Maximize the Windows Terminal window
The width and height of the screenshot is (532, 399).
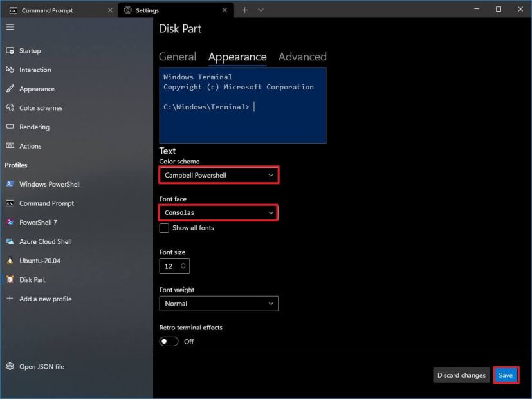(499, 9)
